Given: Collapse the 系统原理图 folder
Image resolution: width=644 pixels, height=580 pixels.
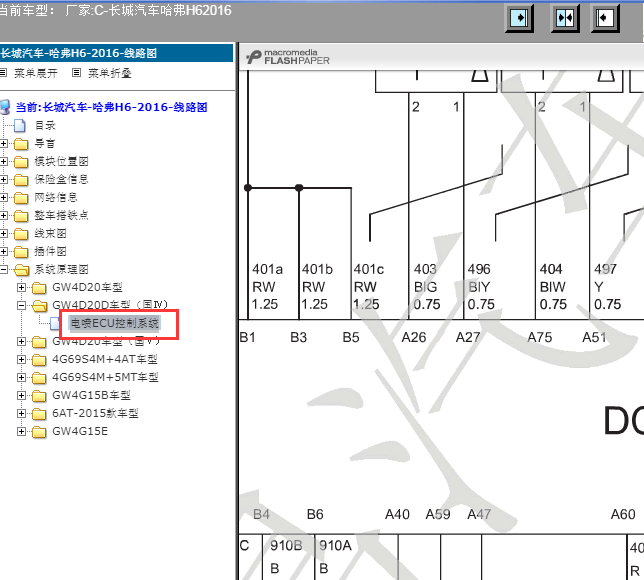Looking at the screenshot, I should [4, 269].
